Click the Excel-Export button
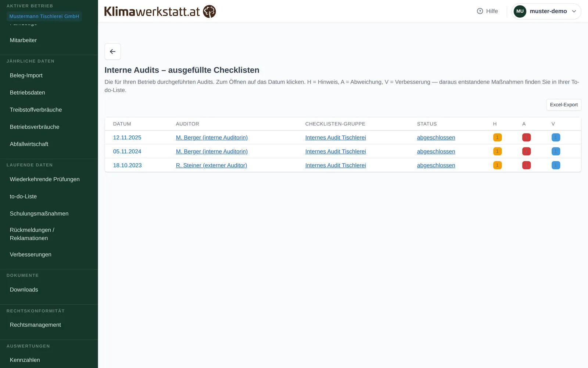 (564, 105)
